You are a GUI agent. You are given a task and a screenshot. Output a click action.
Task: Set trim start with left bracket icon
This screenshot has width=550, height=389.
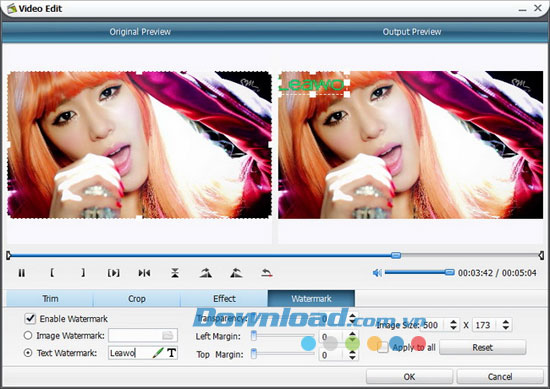pos(52,273)
